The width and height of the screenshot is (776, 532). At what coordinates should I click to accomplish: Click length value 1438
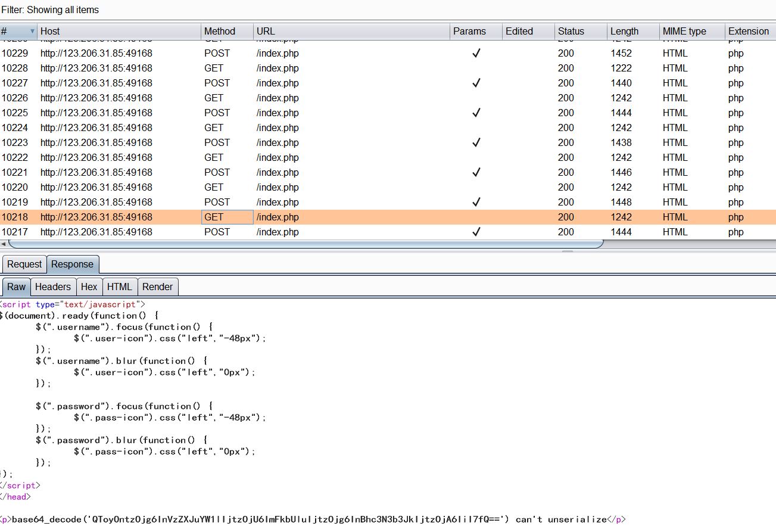(x=621, y=142)
